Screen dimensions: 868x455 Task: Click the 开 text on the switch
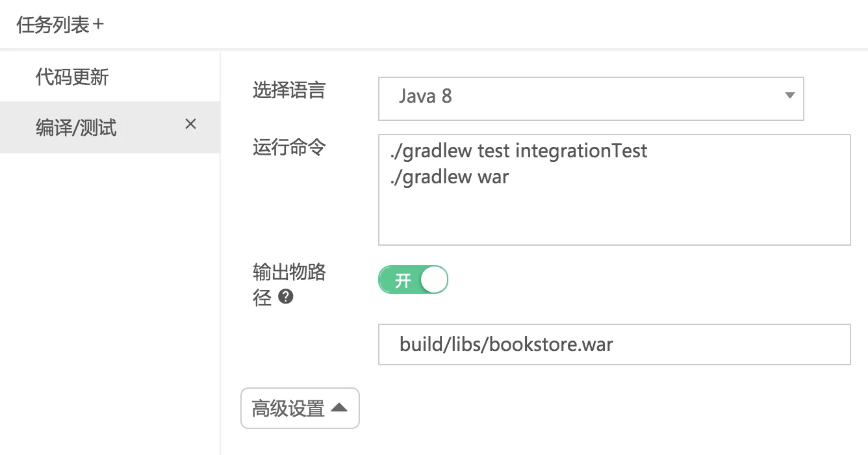pyautogui.click(x=402, y=280)
